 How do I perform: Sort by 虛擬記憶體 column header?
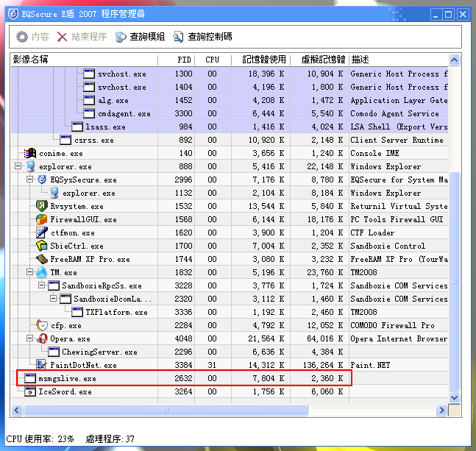click(319, 60)
